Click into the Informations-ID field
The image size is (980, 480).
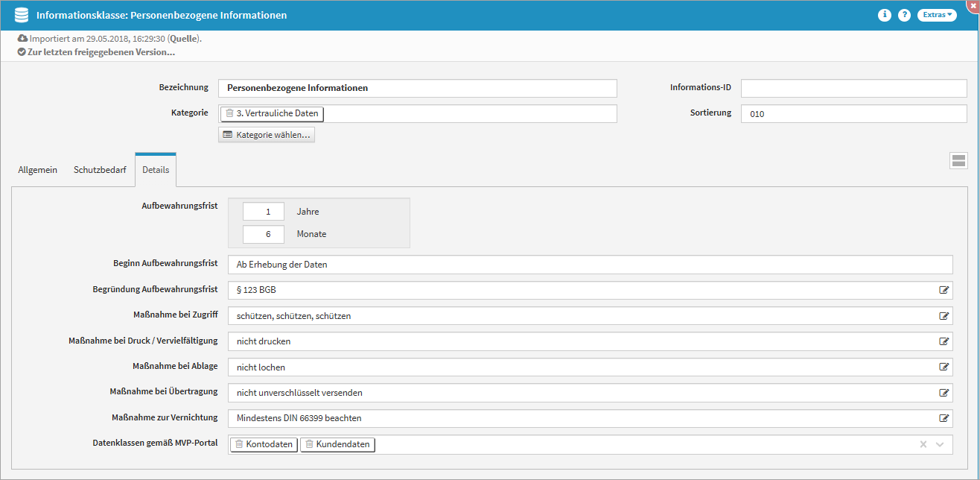point(853,88)
